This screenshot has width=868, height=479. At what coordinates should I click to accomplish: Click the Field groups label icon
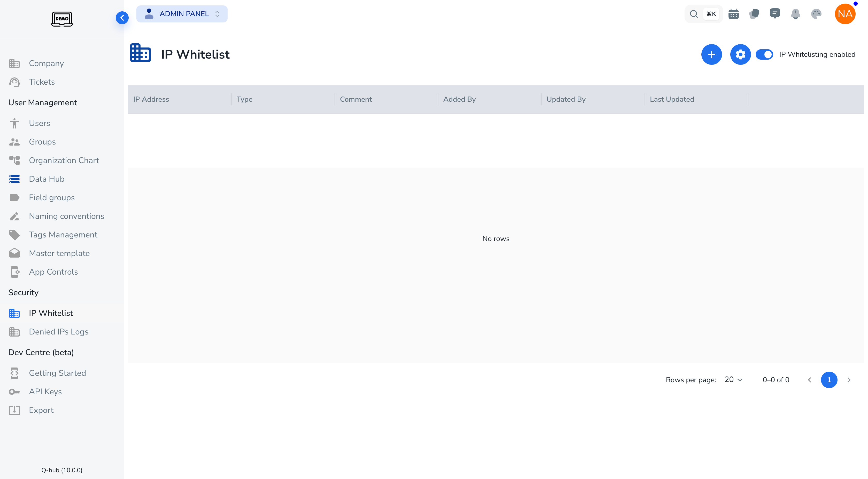[x=14, y=198]
